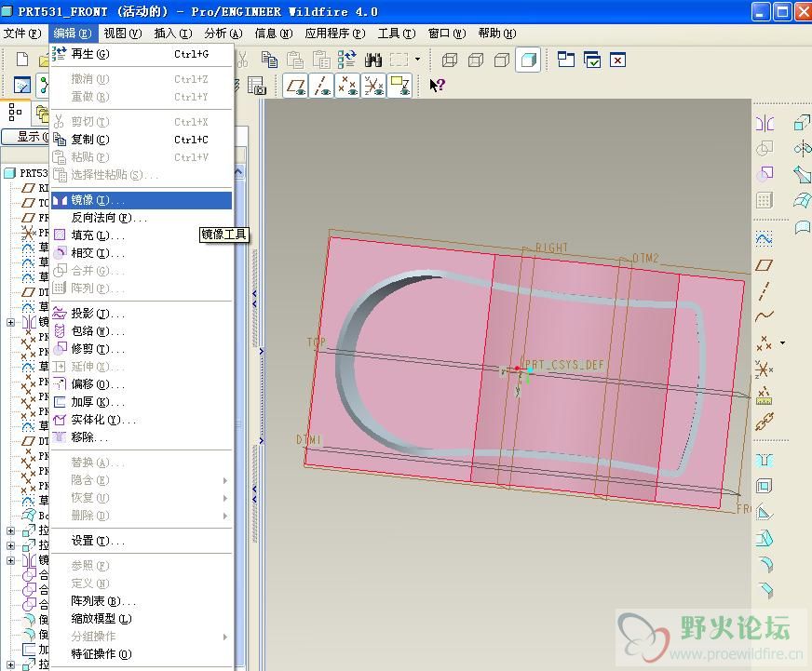Select the Datum Curve tool
The width and height of the screenshot is (812, 671).
coord(765,316)
